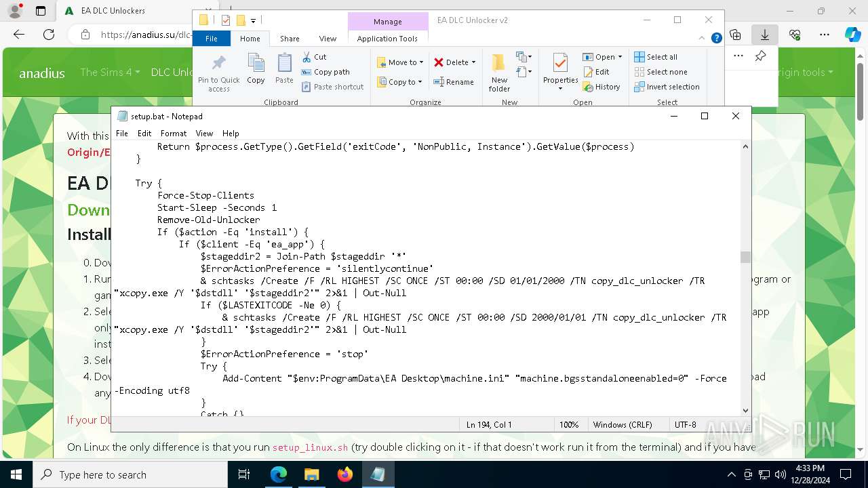Click the taskbar search box
Screen dimensions: 868x488
130,474
